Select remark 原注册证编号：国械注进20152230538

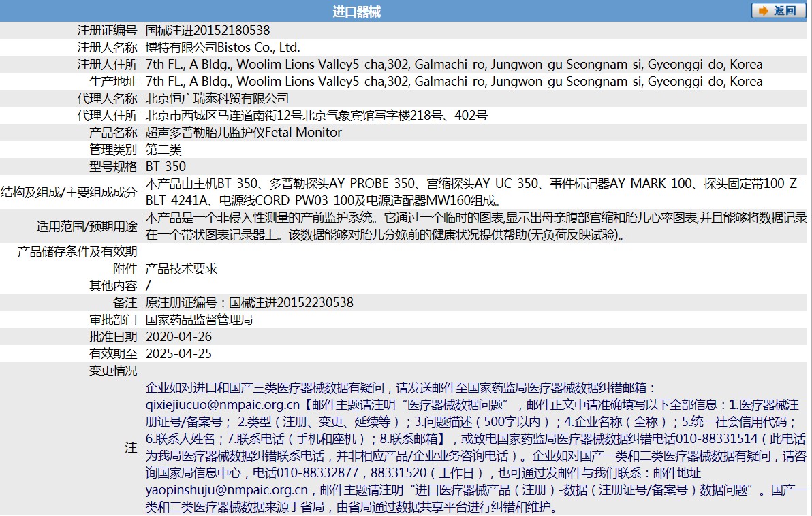pyautogui.click(x=249, y=303)
